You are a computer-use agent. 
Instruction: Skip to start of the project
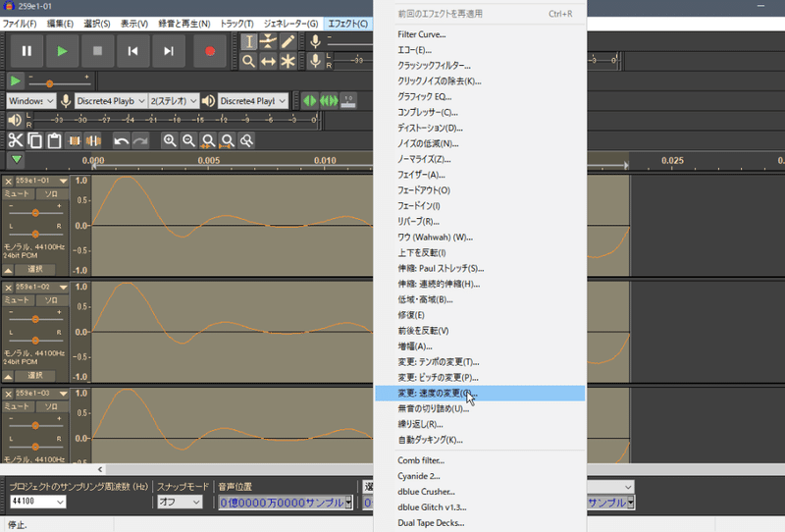(x=133, y=51)
